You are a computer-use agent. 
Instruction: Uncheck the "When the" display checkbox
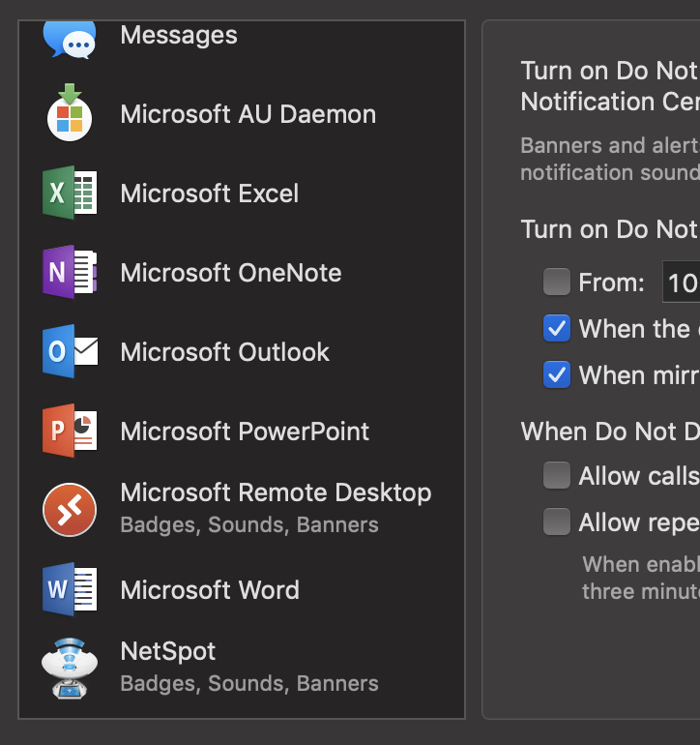pos(557,328)
